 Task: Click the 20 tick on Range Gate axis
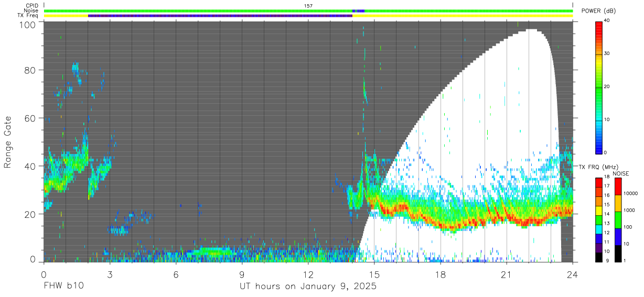[30, 214]
